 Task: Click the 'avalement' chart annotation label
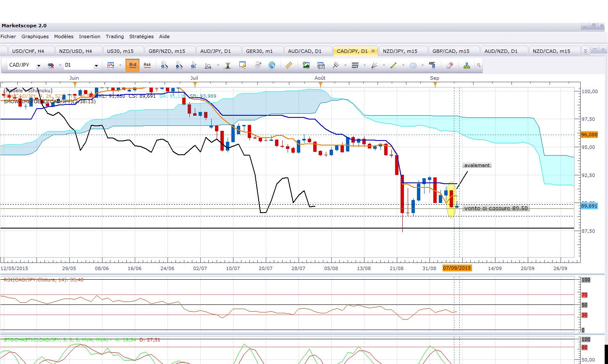477,165
